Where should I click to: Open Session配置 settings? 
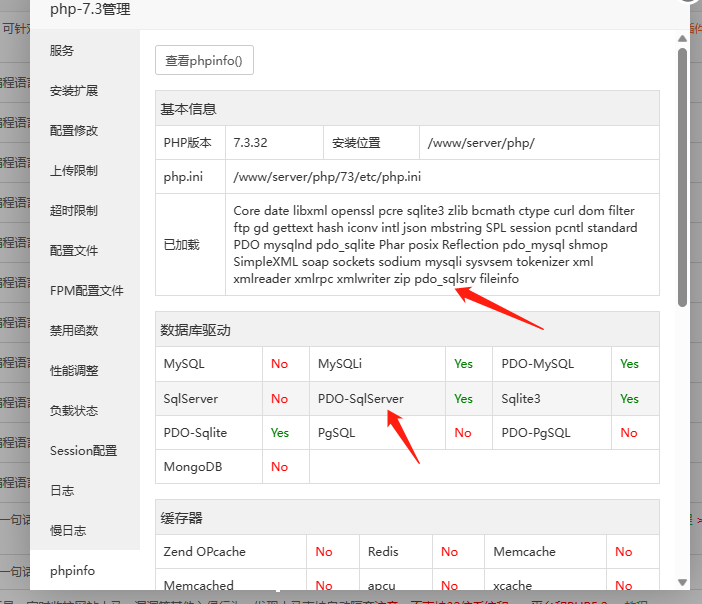pyautogui.click(x=85, y=450)
